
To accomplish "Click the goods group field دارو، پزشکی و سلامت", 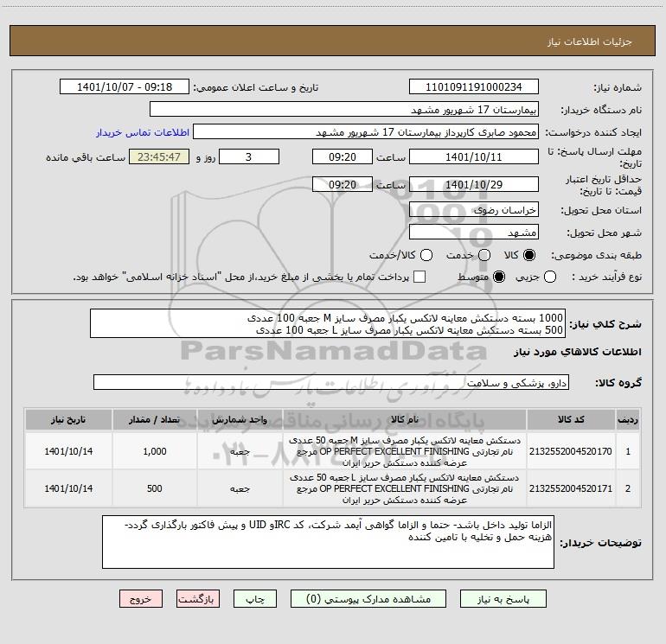I will (x=331, y=382).
